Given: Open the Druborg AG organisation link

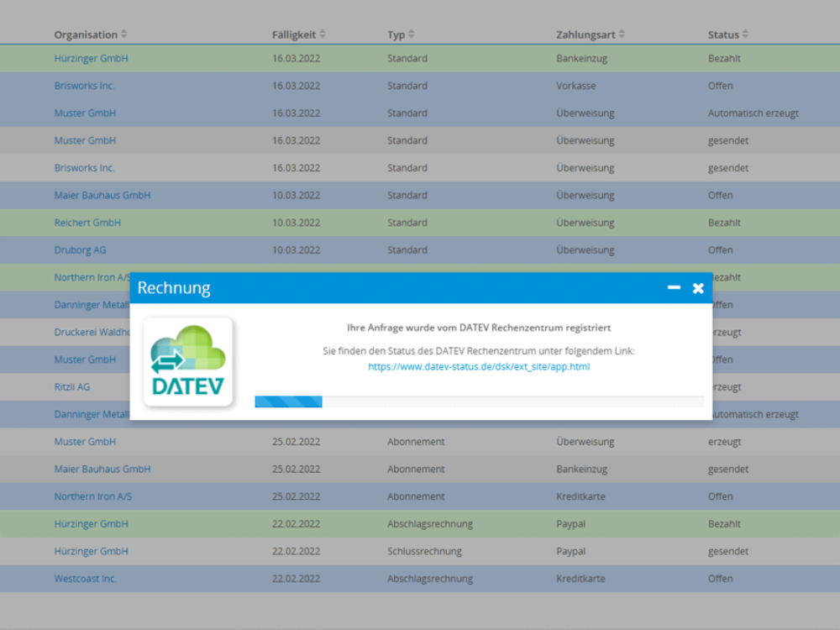Looking at the screenshot, I should pyautogui.click(x=80, y=250).
